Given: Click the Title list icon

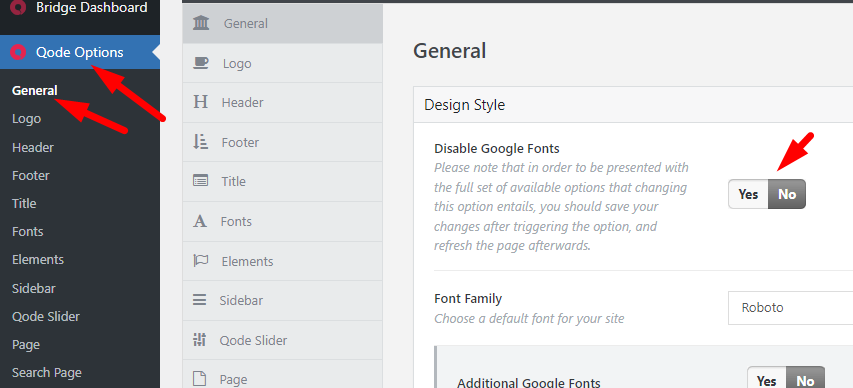Looking at the screenshot, I should click(200, 181).
